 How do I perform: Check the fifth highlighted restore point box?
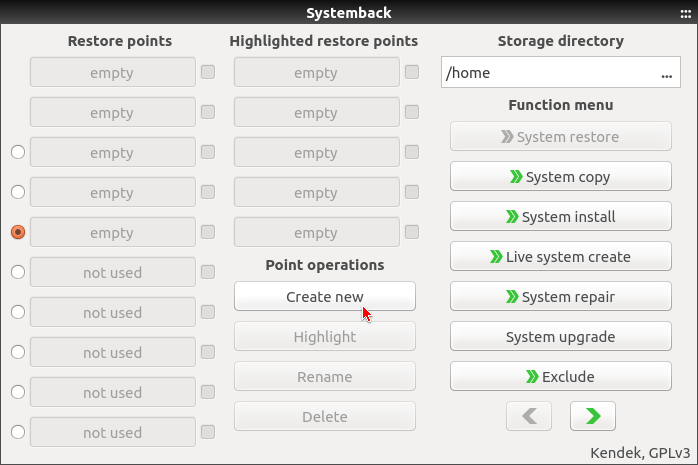412,232
